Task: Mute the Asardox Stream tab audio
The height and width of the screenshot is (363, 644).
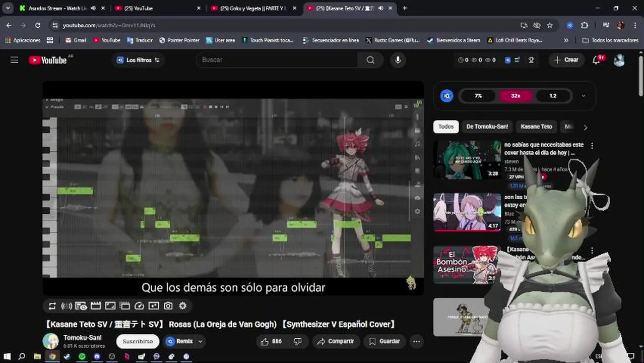Action: click(93, 8)
